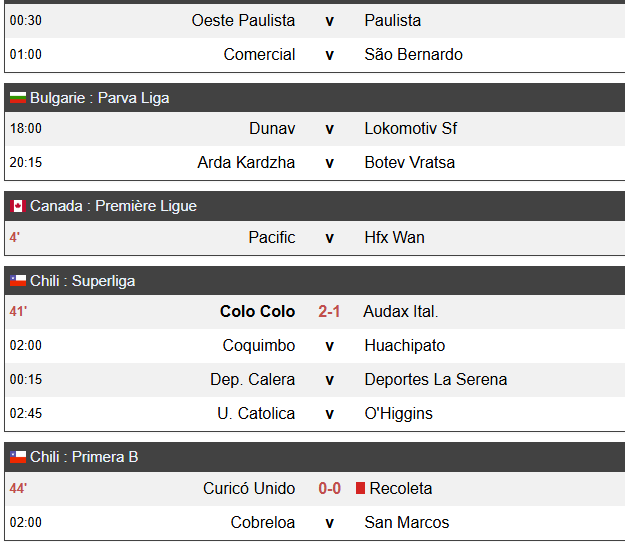Viewport: 625px width, 542px height.
Task: Open the Chili : Primera B header
Action: (x=315, y=457)
